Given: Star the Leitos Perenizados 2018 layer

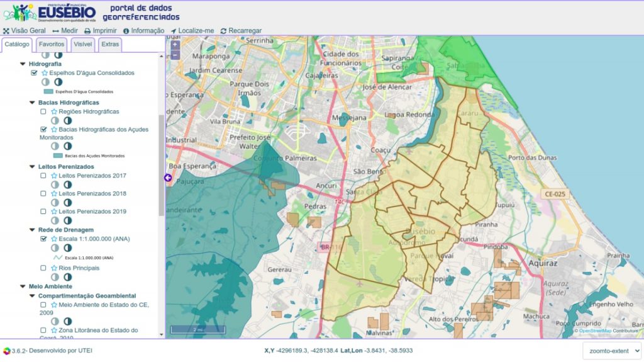Looking at the screenshot, I should pyautogui.click(x=54, y=193).
